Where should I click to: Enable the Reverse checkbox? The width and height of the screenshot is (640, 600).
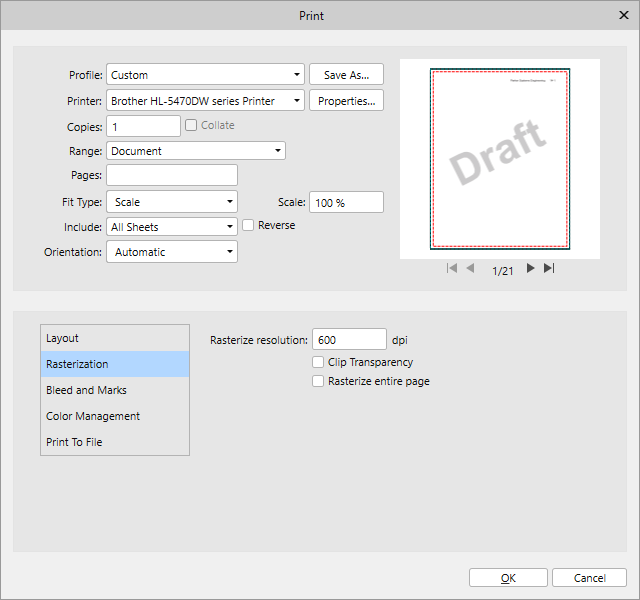249,226
